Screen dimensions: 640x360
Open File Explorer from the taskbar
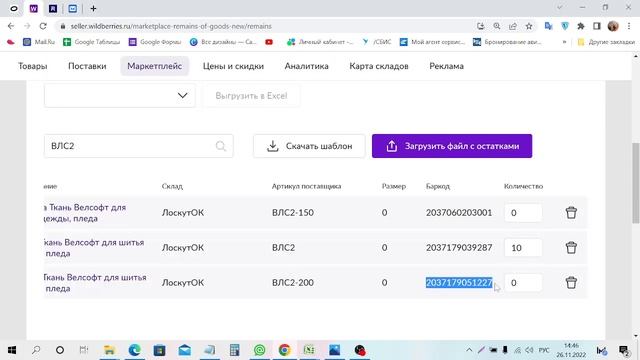point(109,350)
